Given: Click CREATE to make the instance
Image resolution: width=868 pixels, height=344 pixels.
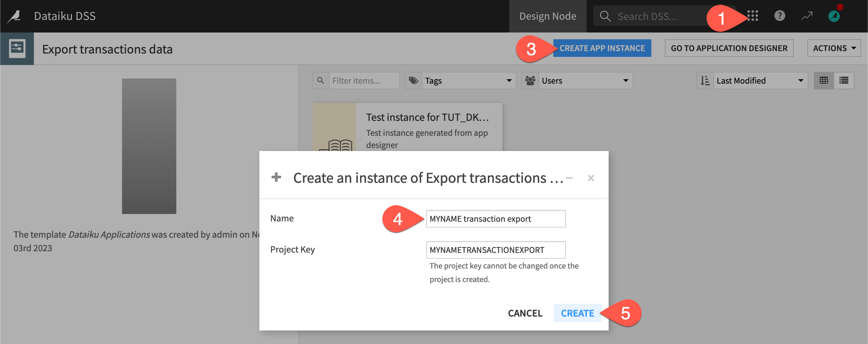Looking at the screenshot, I should [577, 313].
